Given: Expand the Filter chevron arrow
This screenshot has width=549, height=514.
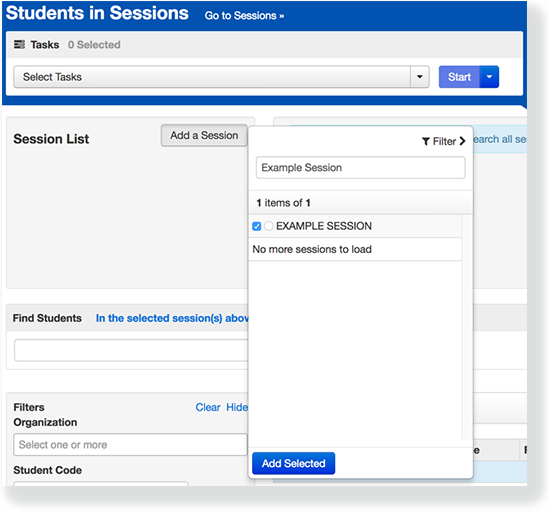Looking at the screenshot, I should pyautogui.click(x=463, y=141).
